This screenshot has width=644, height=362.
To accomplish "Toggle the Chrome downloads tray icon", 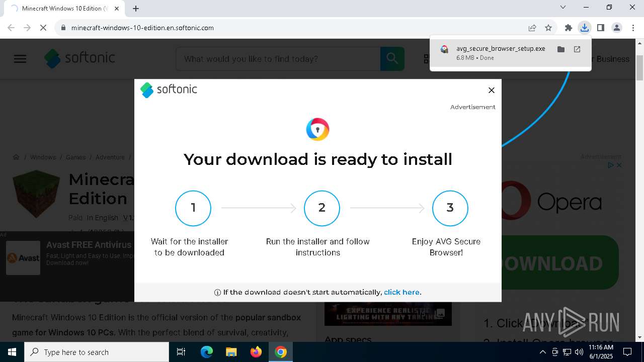I will click(x=584, y=28).
